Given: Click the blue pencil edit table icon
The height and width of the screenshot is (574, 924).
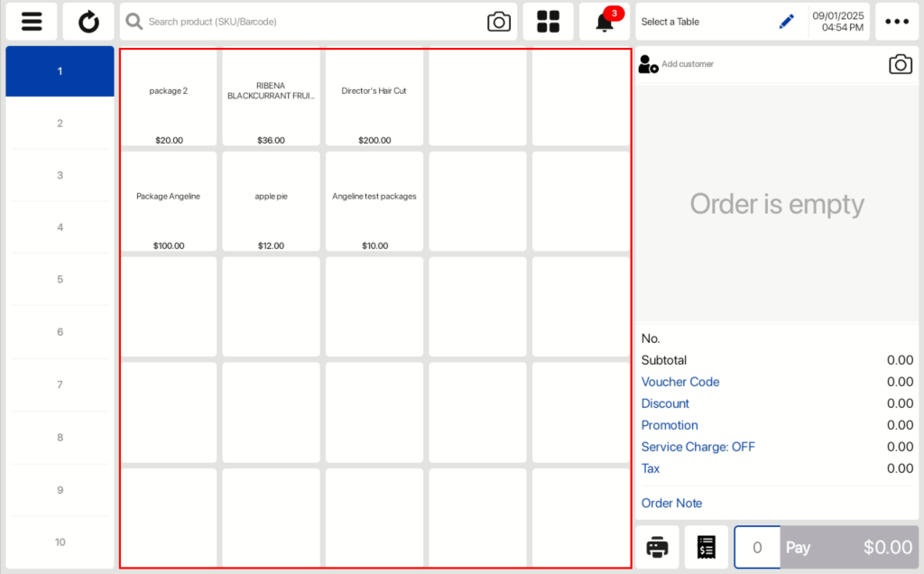Looking at the screenshot, I should click(x=786, y=22).
